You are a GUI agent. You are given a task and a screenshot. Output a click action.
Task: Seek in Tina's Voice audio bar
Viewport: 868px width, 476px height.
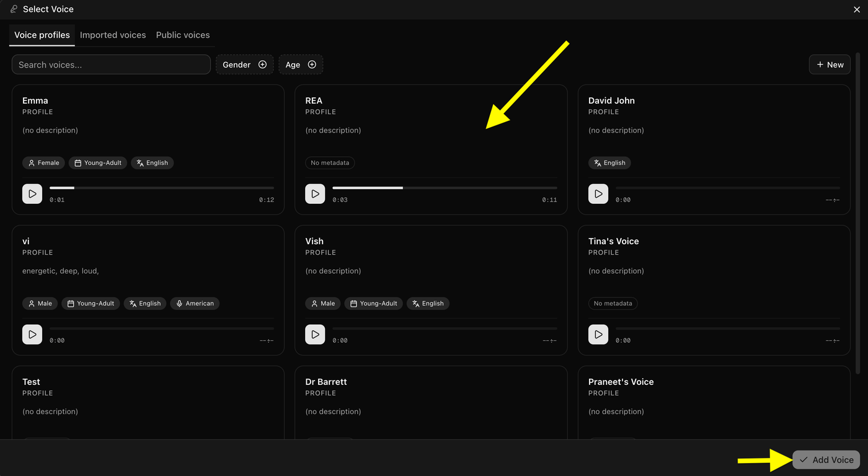[728, 328]
